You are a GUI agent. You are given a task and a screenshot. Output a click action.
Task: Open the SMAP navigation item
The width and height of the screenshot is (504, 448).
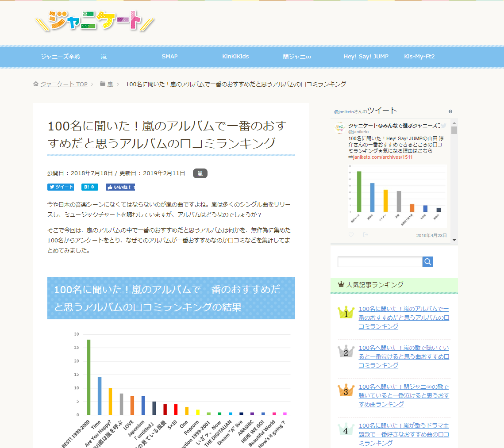click(169, 57)
